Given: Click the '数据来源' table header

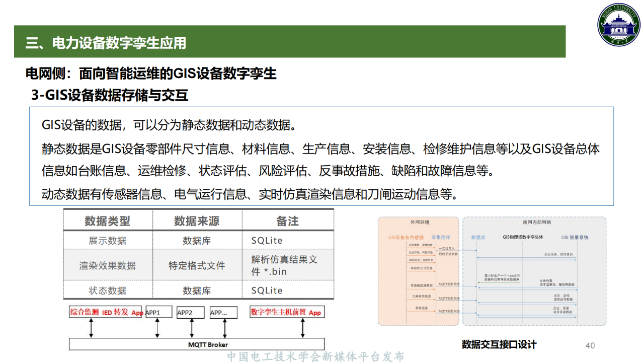Looking at the screenshot, I should pyautogui.click(x=197, y=221).
